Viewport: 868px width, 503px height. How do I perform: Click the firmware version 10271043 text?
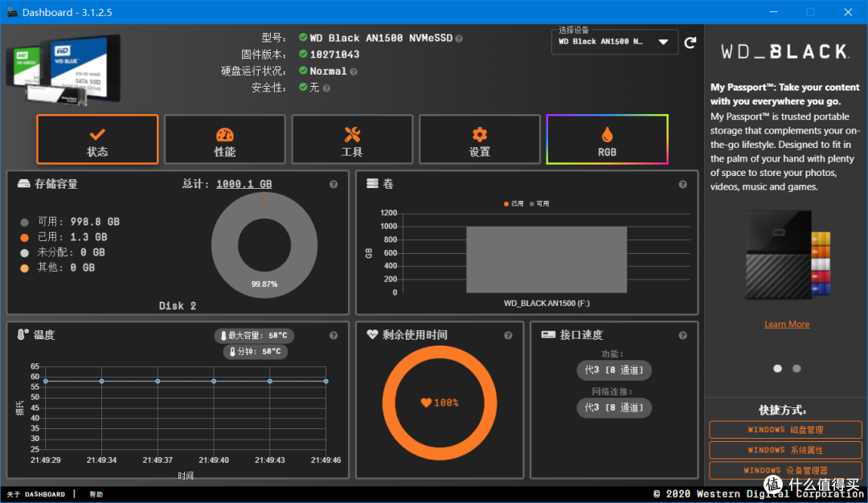tap(334, 54)
